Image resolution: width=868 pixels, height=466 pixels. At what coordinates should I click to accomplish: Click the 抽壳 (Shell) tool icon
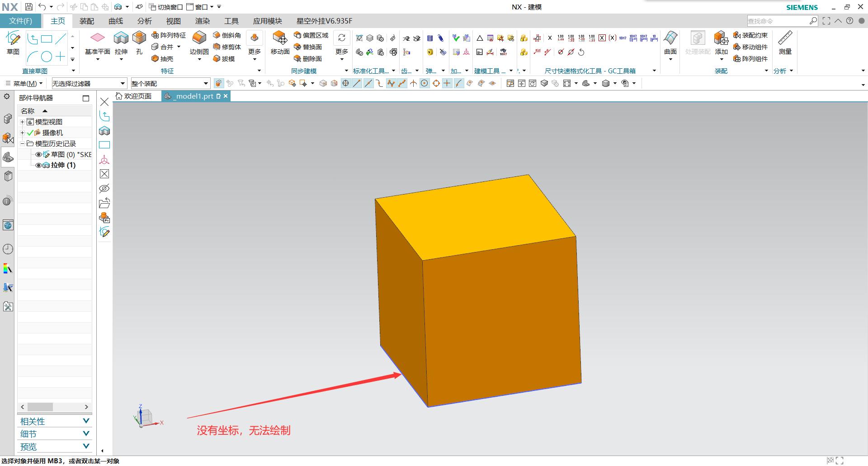click(x=156, y=59)
